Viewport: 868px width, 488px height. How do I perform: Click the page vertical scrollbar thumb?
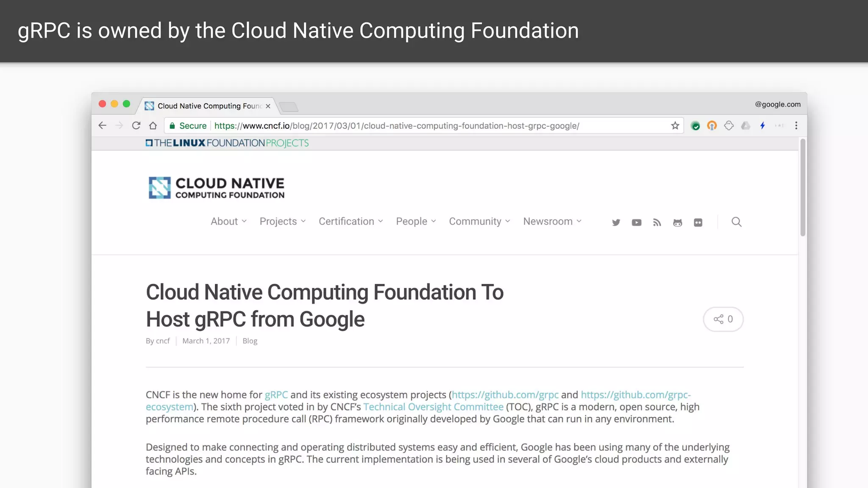(x=802, y=187)
